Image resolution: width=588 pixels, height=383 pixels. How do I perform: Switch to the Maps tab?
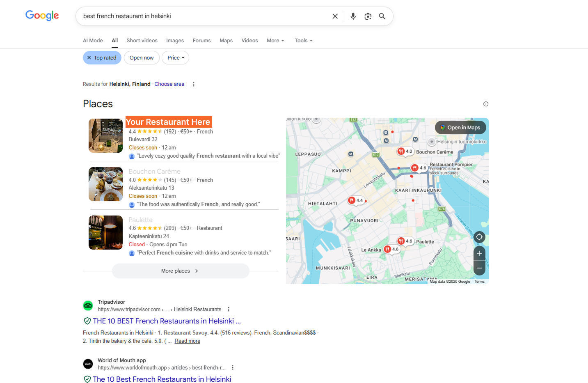pyautogui.click(x=226, y=40)
